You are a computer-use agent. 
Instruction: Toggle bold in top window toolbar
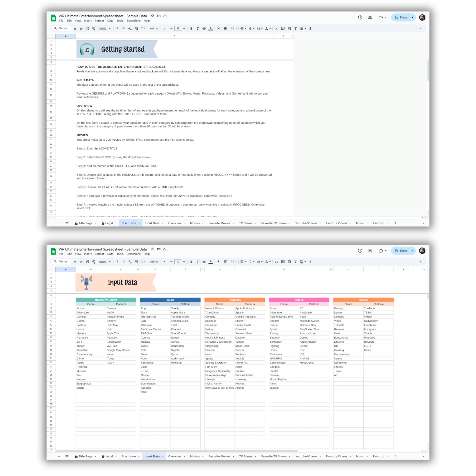191,29
